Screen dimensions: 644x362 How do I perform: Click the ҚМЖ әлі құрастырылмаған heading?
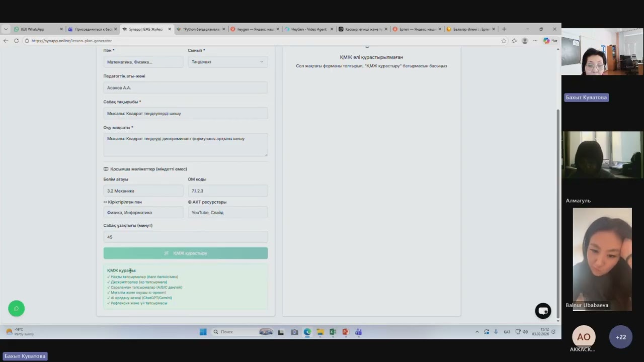371,57
